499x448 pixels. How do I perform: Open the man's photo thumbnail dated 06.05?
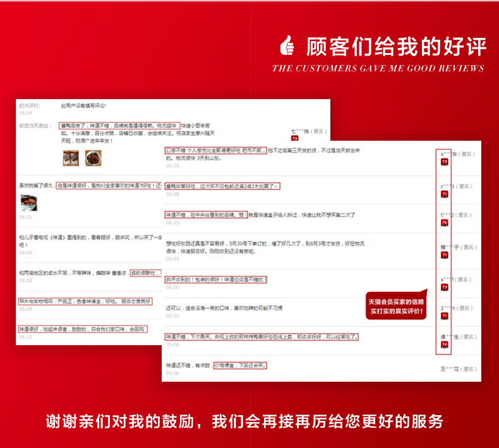coord(29,203)
